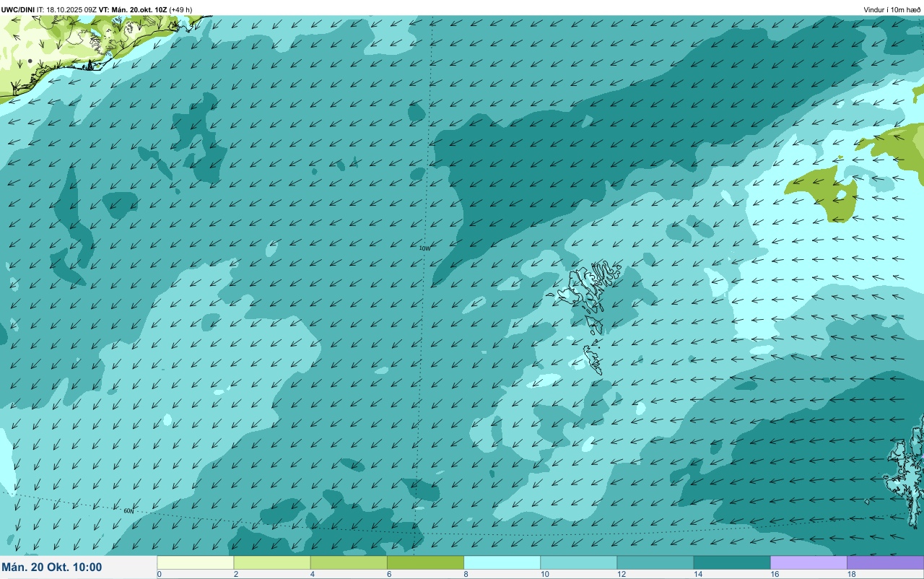Click the "Mán. 20 Okt. 10:00" date label
This screenshot has width=924, height=579.
pyautogui.click(x=52, y=567)
